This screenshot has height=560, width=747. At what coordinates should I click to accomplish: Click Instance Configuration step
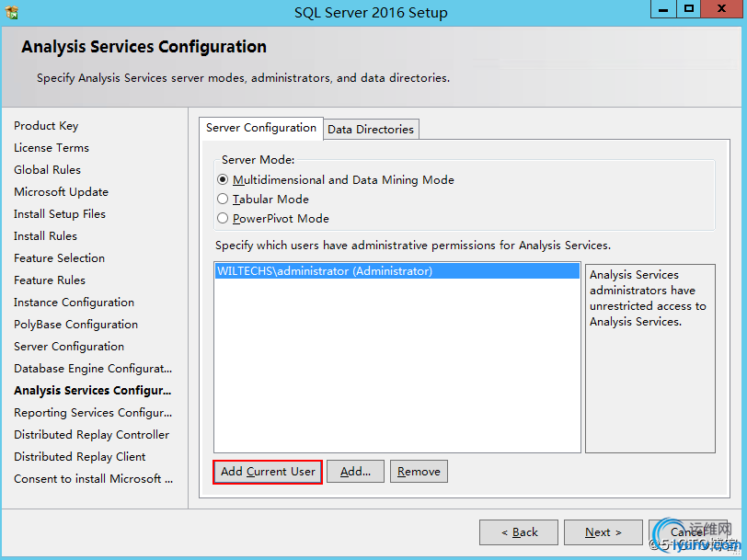pos(74,303)
